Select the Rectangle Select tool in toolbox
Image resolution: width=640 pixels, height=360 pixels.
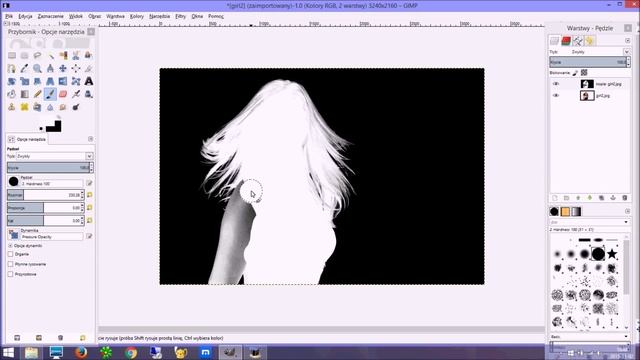click(12, 55)
